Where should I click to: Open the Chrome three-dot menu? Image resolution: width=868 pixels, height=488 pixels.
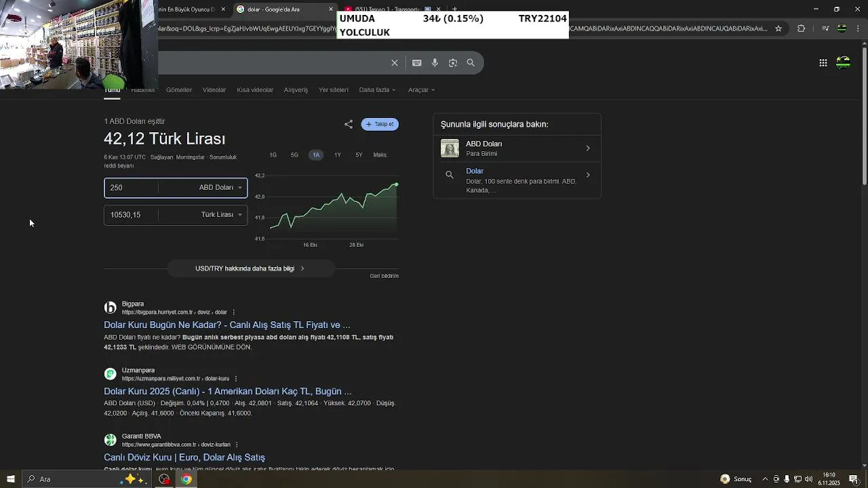tap(857, 28)
